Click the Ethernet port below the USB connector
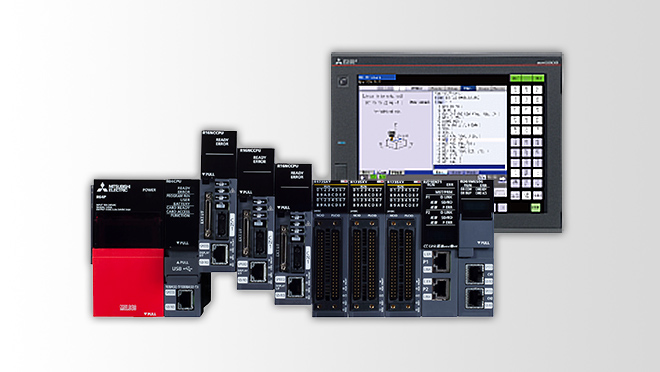 185,300
